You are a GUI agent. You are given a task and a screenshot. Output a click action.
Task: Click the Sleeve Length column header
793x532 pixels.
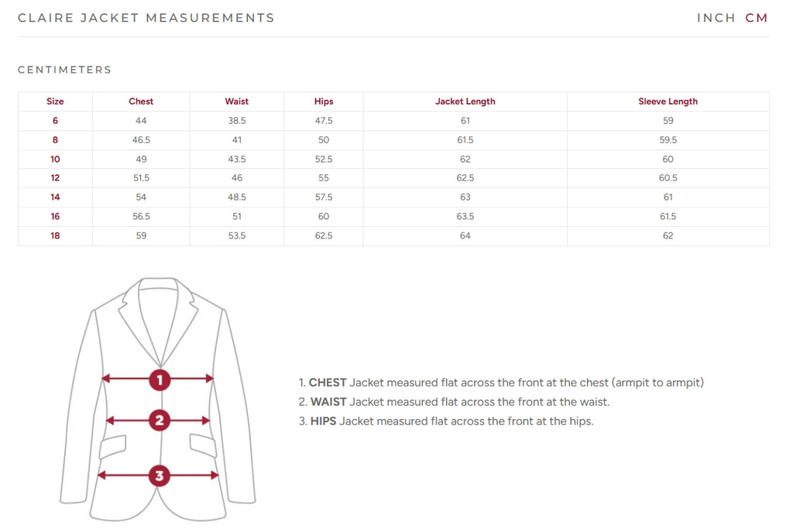pyautogui.click(x=668, y=101)
